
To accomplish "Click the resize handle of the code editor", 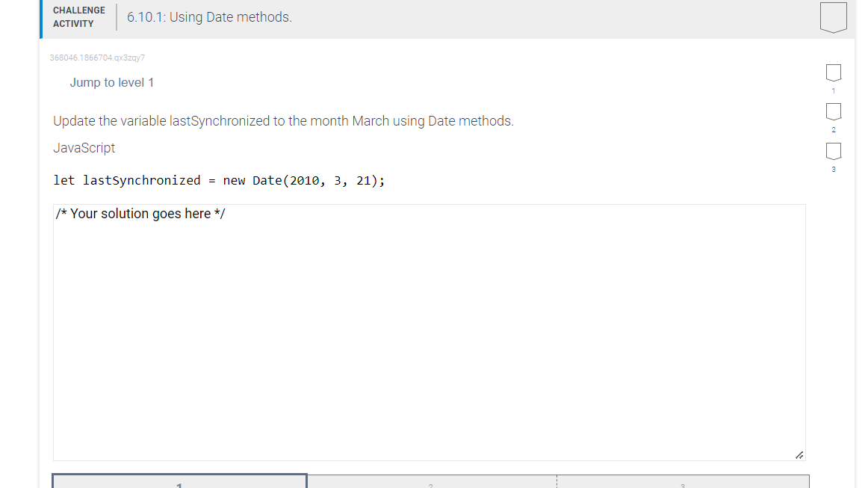I will pyautogui.click(x=799, y=454).
